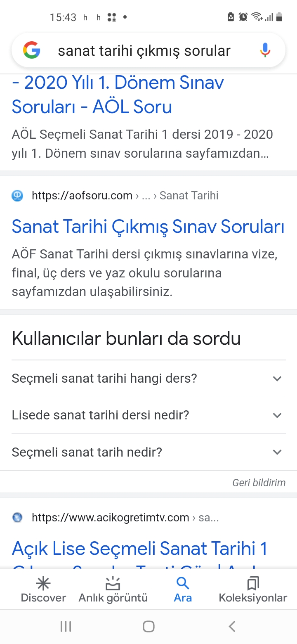This screenshot has width=297, height=644.
Task: Tap the voice search microphone icon
Action: tap(265, 50)
